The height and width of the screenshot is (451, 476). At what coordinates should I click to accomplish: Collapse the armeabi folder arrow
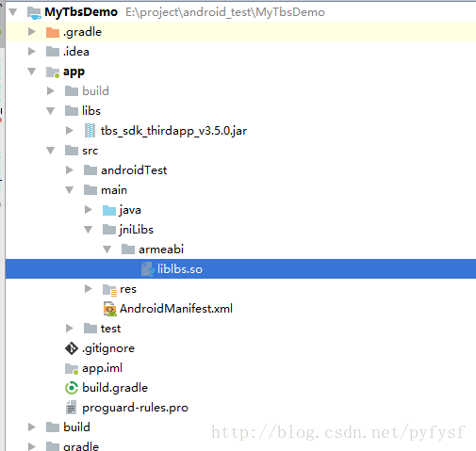[x=107, y=250]
